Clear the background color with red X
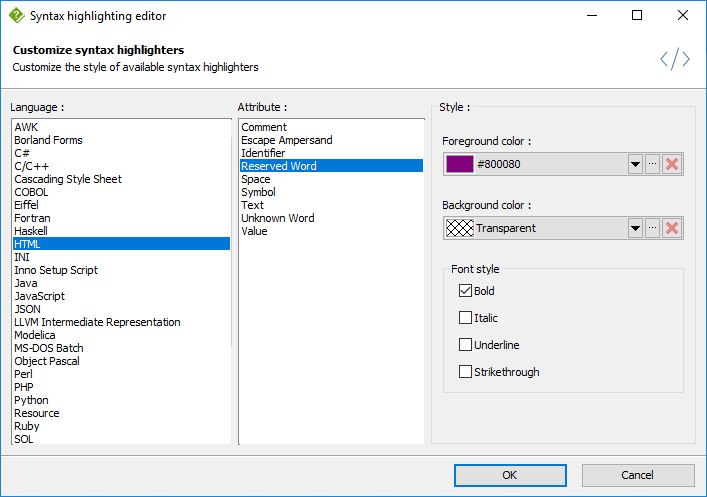The width and height of the screenshot is (707, 497). (x=672, y=228)
